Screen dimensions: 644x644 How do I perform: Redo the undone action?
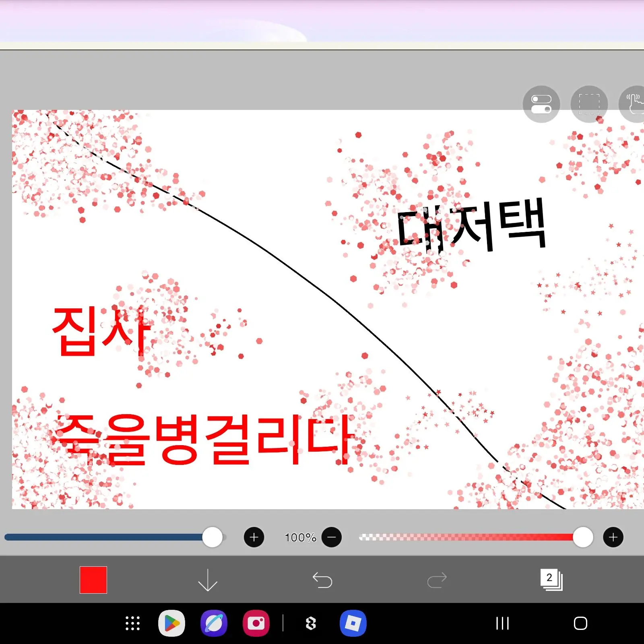[x=437, y=580]
